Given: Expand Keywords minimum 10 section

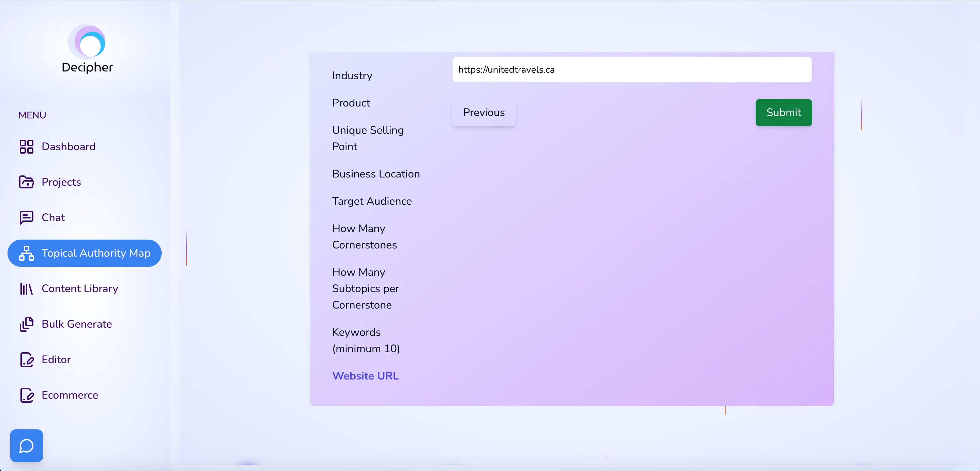Looking at the screenshot, I should pyautogui.click(x=366, y=340).
